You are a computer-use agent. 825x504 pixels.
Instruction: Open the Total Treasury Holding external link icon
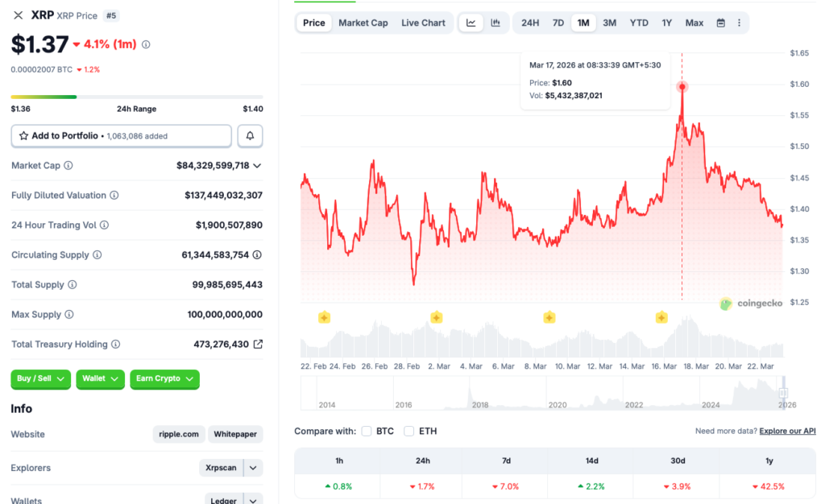(x=257, y=344)
